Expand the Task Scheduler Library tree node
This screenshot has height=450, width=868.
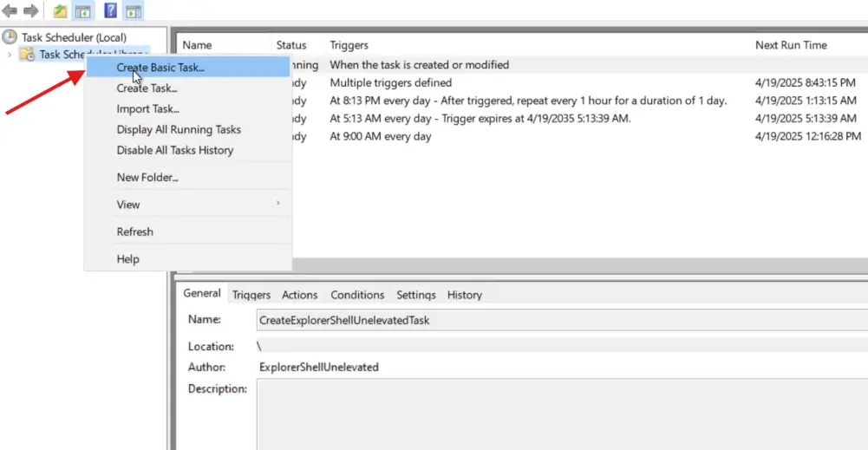(x=10, y=55)
